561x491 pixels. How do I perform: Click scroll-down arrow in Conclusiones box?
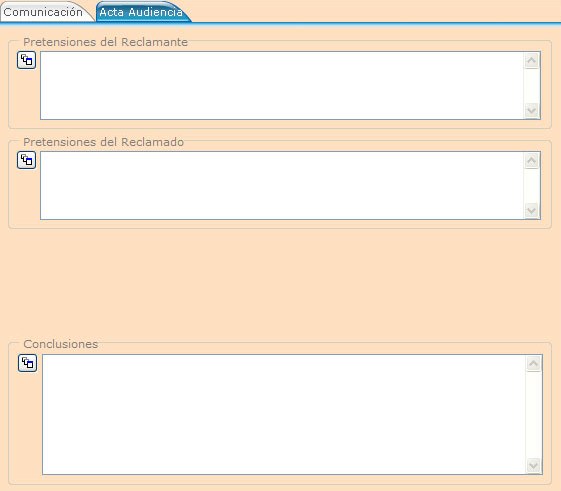click(x=534, y=466)
